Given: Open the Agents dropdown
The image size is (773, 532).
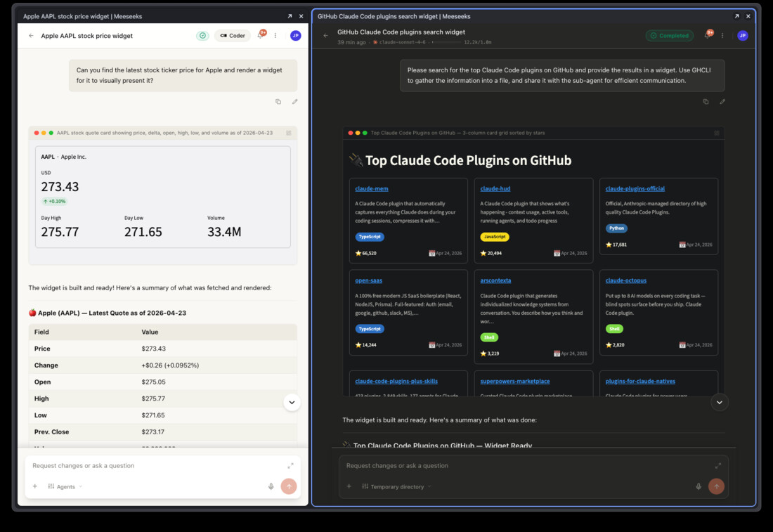Looking at the screenshot, I should pos(65,486).
